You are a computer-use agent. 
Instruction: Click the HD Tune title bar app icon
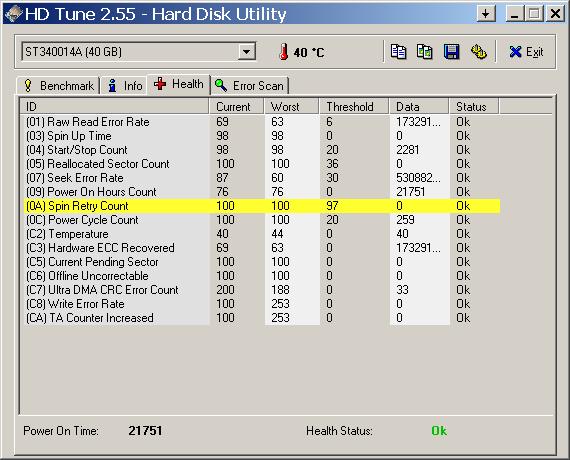coord(13,14)
